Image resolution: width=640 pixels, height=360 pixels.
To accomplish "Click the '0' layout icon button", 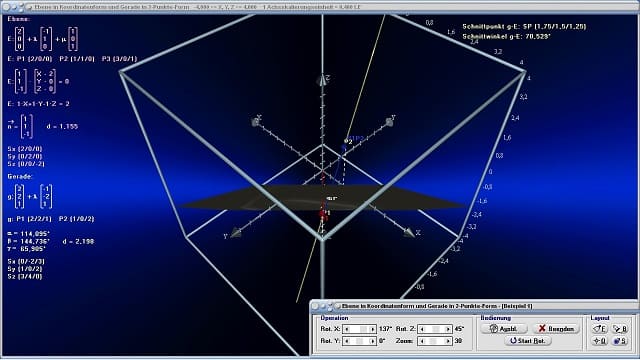I will click(x=599, y=341).
